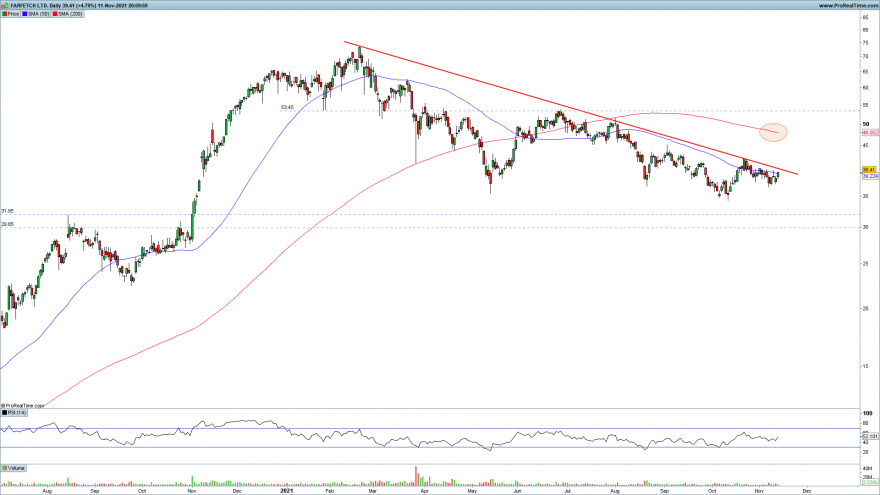Click the yellow 39.41 current price tag
The image size is (880, 495).
[869, 169]
